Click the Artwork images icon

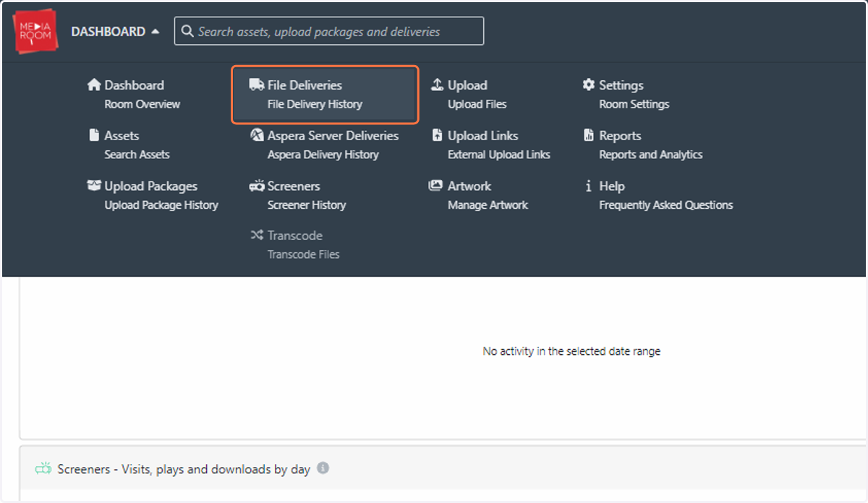(x=435, y=186)
